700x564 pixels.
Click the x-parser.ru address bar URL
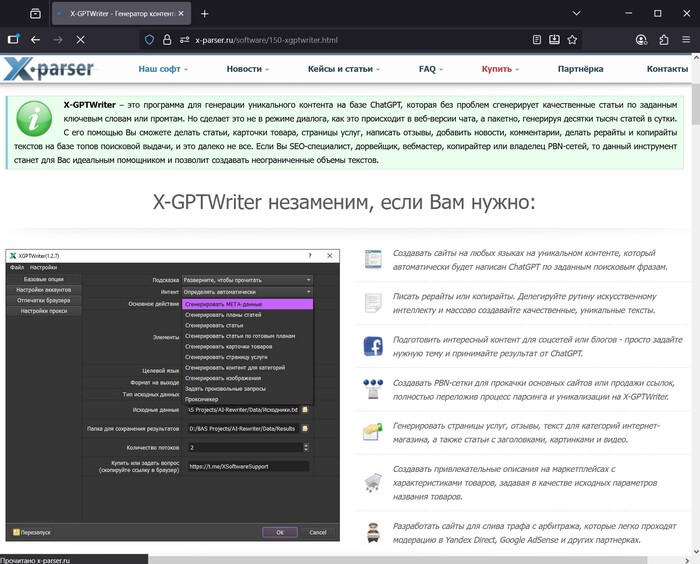tap(267, 40)
